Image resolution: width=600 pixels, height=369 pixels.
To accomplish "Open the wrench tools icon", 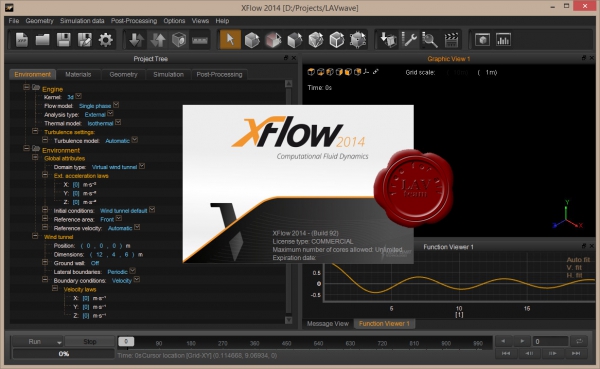I will [x=409, y=40].
